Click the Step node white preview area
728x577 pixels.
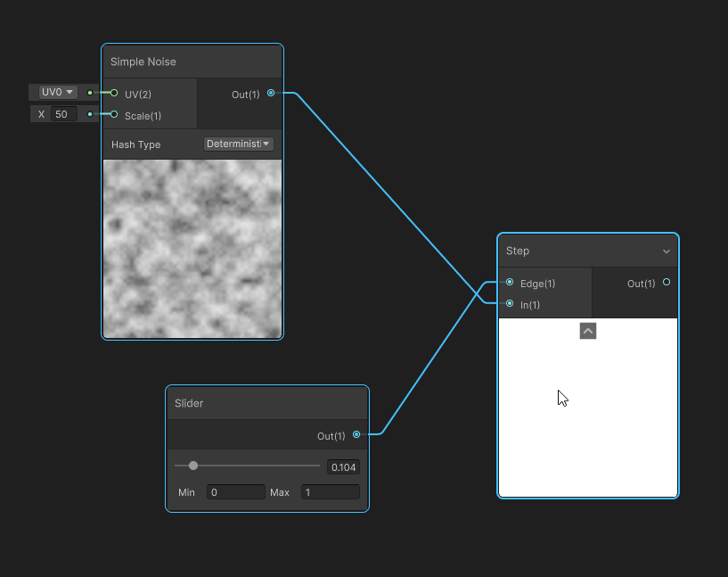tap(588, 408)
